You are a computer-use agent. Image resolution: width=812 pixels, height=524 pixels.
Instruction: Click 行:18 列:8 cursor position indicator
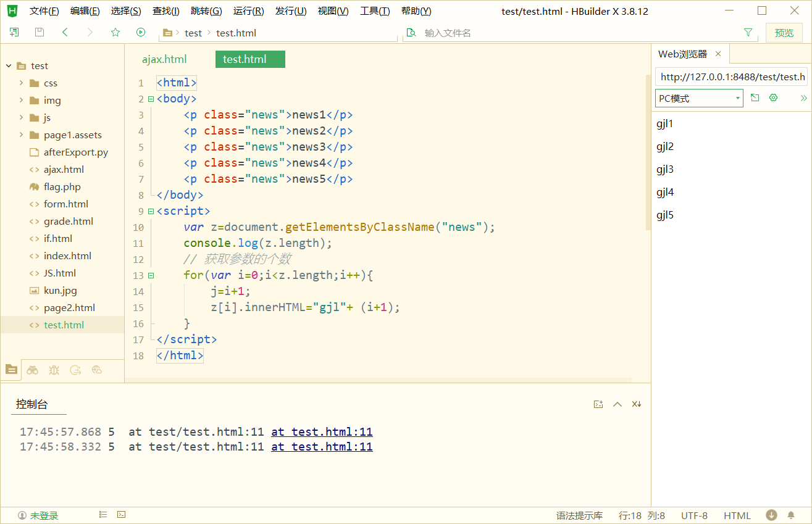[x=642, y=515]
